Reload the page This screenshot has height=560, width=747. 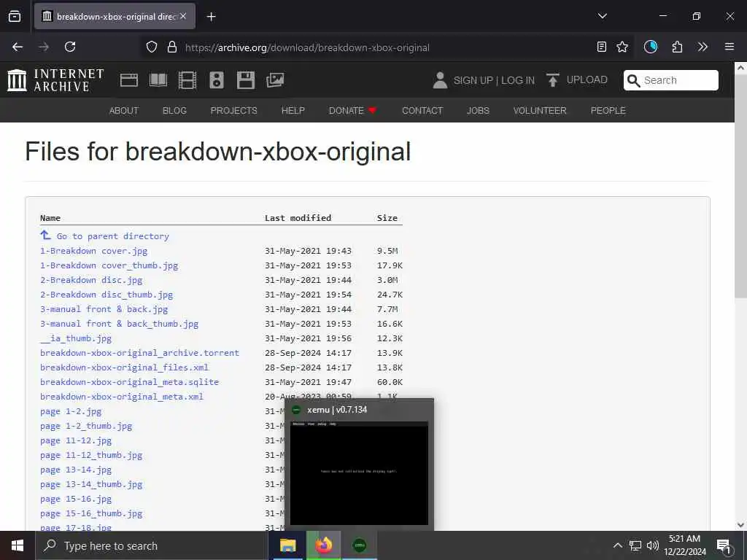pyautogui.click(x=70, y=47)
